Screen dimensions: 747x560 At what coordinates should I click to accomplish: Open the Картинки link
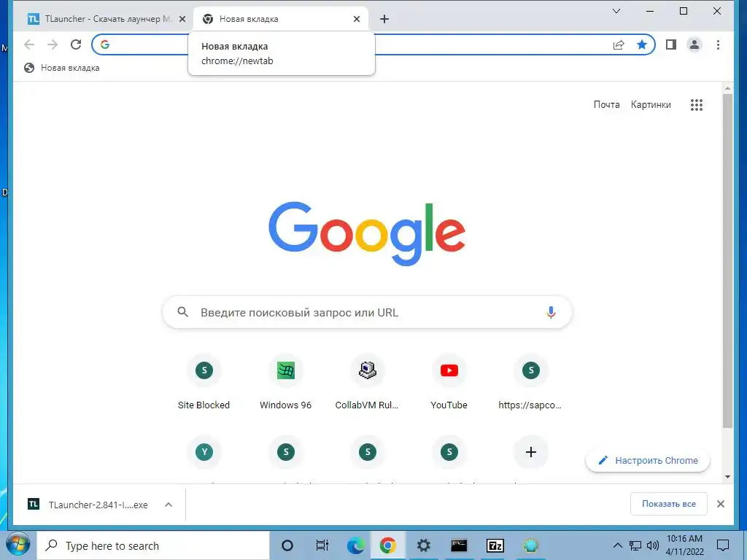pos(651,105)
